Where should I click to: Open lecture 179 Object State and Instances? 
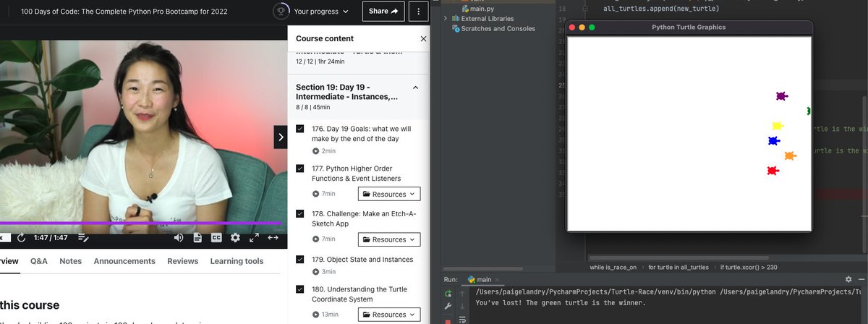pyautogui.click(x=362, y=259)
